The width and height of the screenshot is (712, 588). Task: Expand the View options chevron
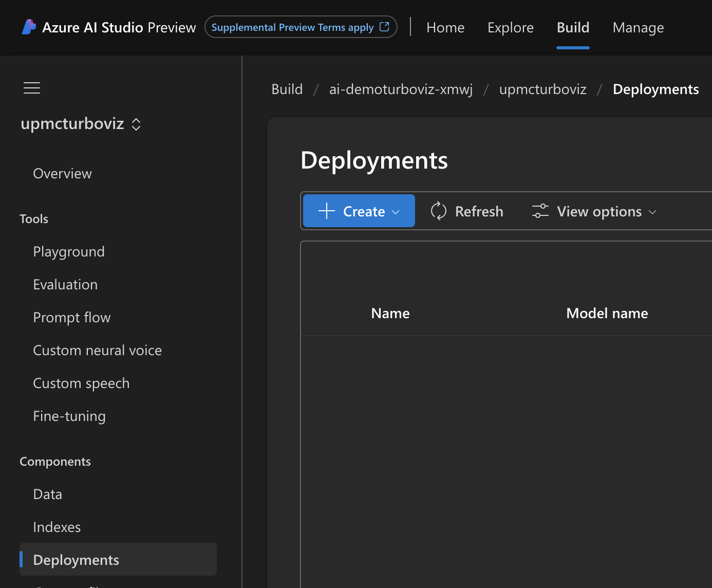pyautogui.click(x=652, y=212)
